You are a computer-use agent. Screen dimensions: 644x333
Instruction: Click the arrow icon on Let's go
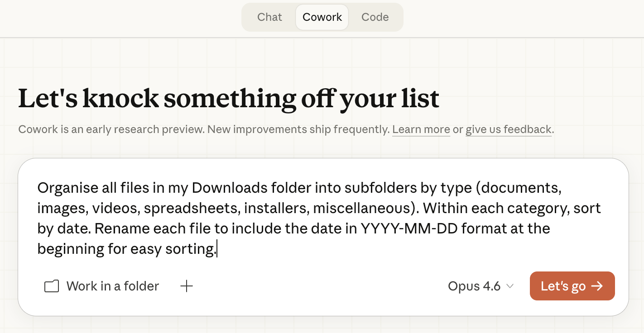(597, 286)
